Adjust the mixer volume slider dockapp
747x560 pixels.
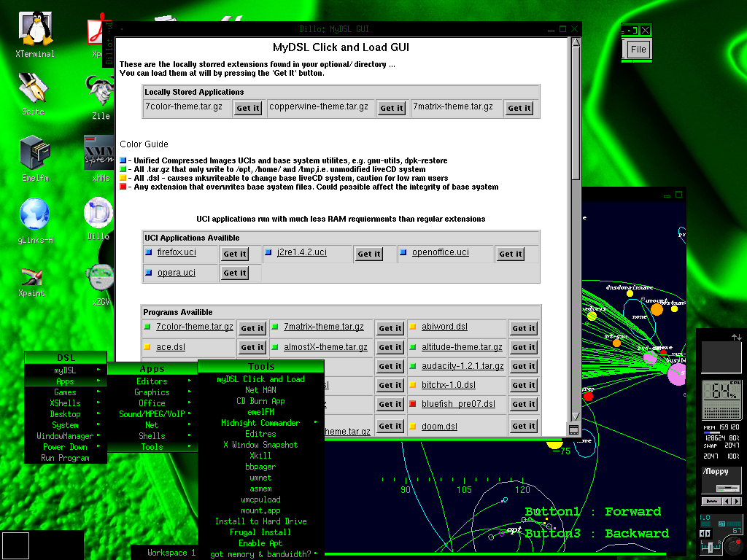[x=711, y=547]
